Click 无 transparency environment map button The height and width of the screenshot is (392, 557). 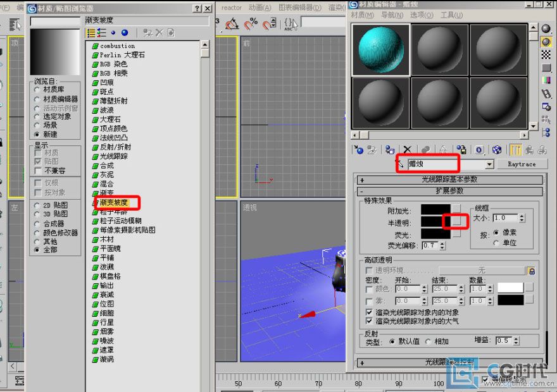point(482,271)
